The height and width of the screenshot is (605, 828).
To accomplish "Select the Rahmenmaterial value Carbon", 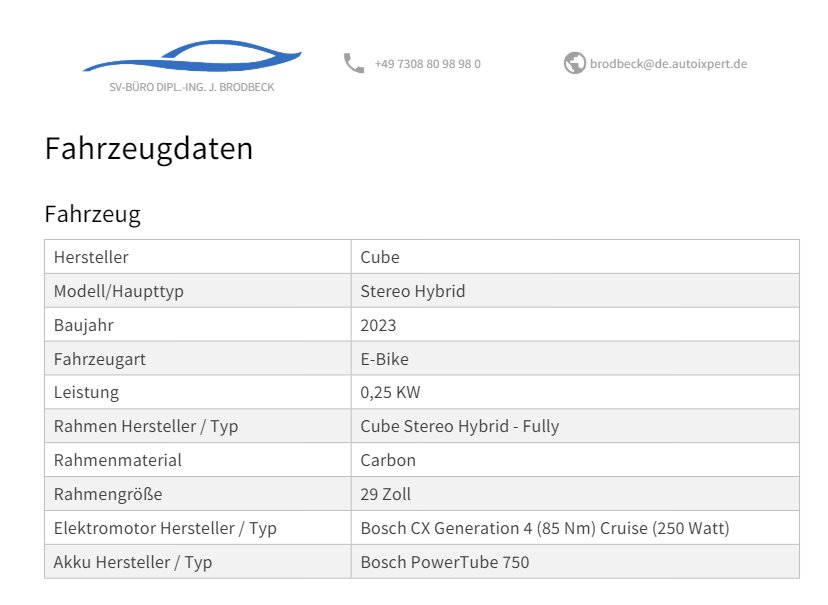I will (x=575, y=460).
